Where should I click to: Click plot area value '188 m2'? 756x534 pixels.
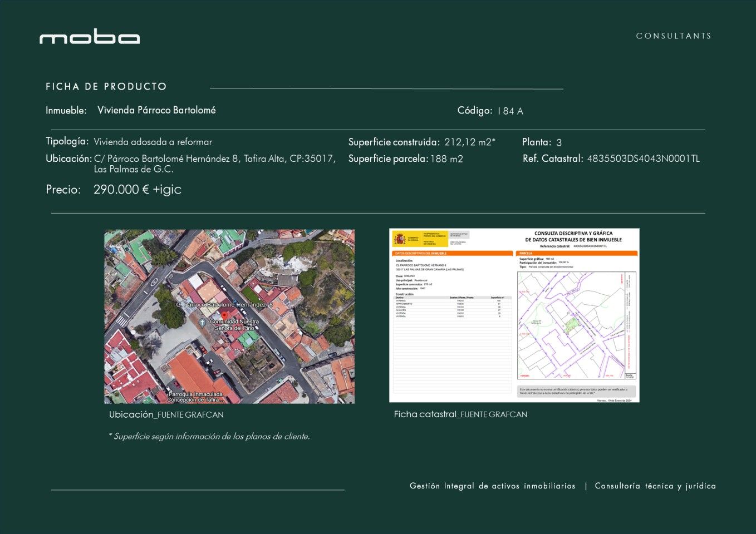[x=446, y=159]
